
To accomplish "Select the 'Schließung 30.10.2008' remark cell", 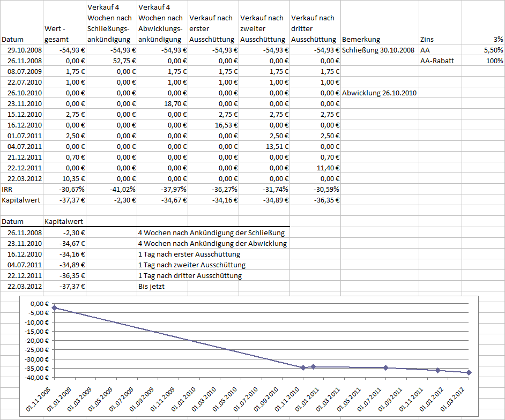I will coord(380,50).
